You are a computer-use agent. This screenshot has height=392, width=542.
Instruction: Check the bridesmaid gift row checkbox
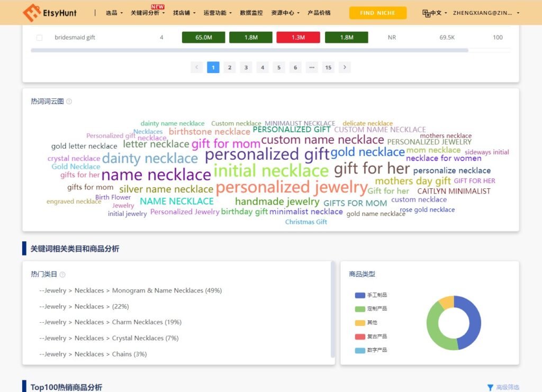click(39, 38)
